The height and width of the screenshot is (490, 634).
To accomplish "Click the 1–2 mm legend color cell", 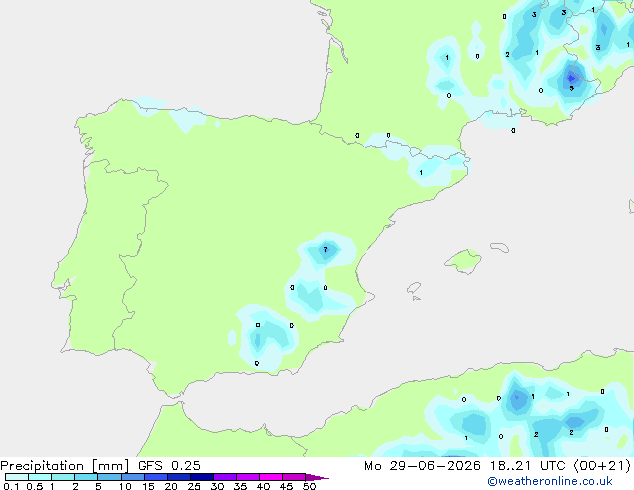I will [x=63, y=477].
